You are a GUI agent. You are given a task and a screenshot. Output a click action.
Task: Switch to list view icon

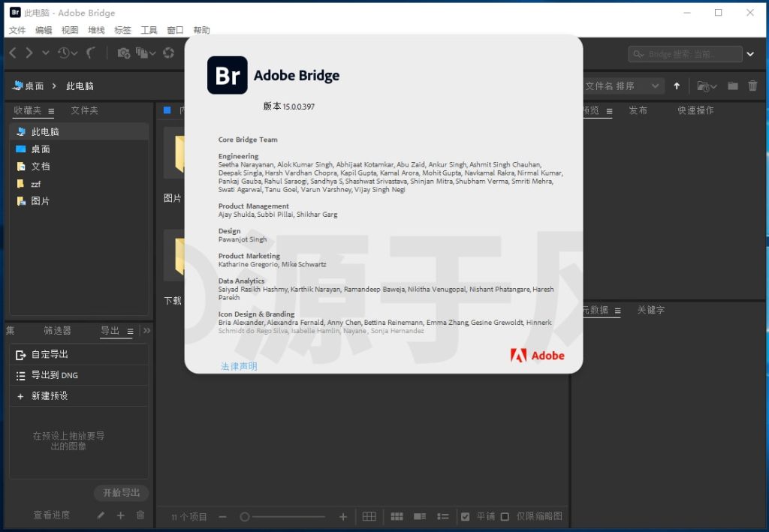click(443, 516)
